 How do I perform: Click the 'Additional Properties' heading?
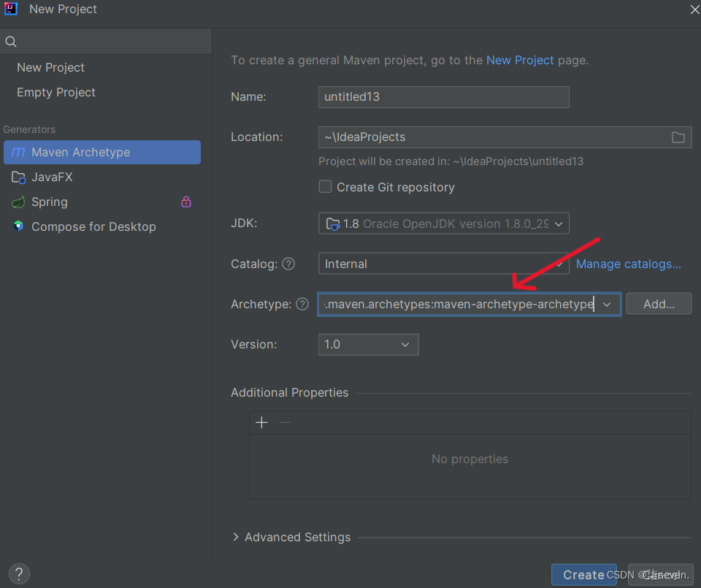(x=289, y=392)
